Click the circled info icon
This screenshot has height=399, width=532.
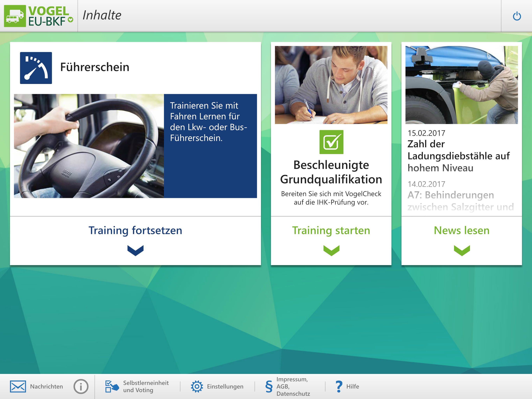coord(81,387)
